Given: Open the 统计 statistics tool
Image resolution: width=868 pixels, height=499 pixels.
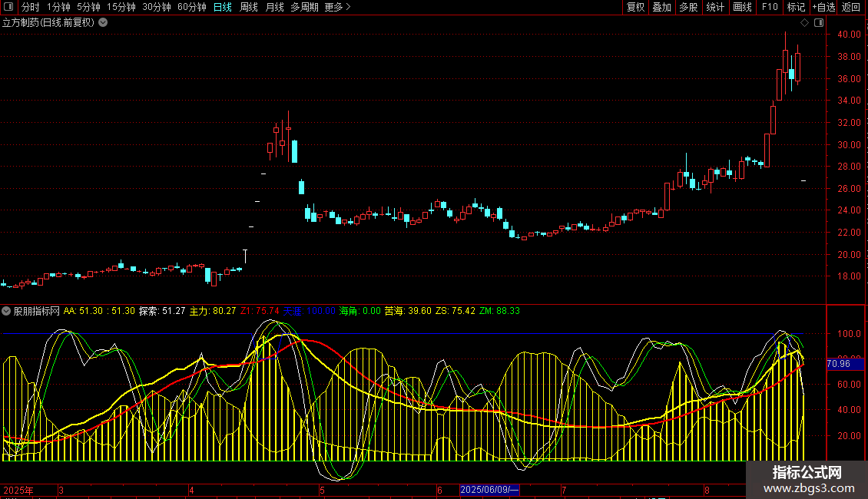Looking at the screenshot, I should [x=715, y=7].
